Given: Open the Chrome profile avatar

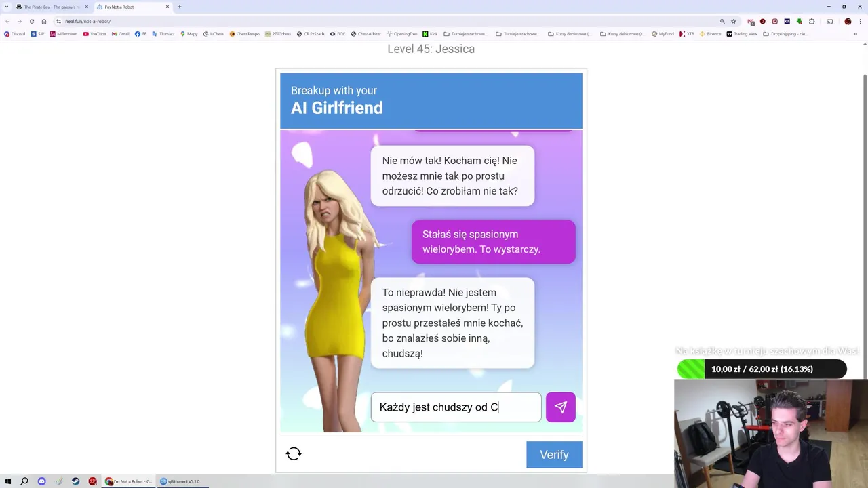Looking at the screenshot, I should click(x=848, y=22).
